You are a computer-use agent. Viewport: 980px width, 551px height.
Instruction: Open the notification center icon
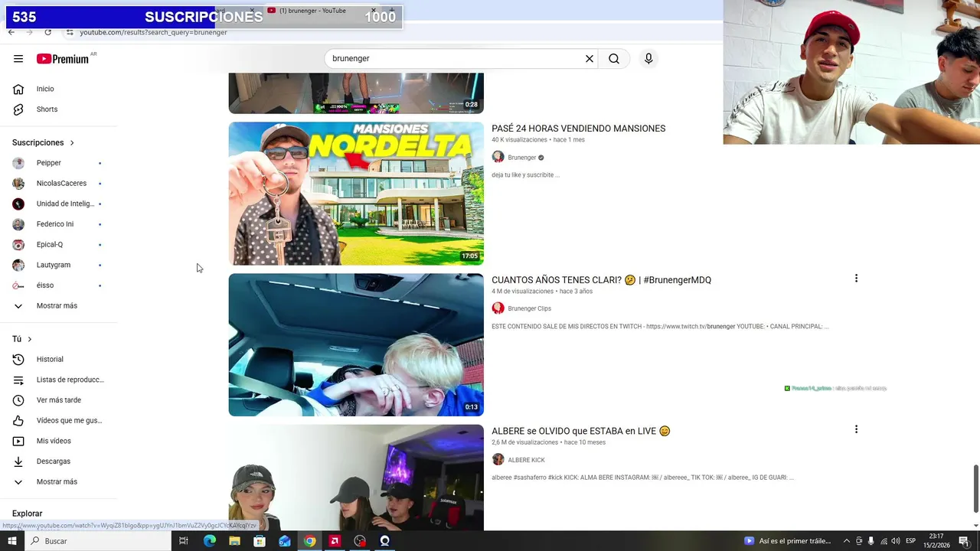pyautogui.click(x=964, y=541)
